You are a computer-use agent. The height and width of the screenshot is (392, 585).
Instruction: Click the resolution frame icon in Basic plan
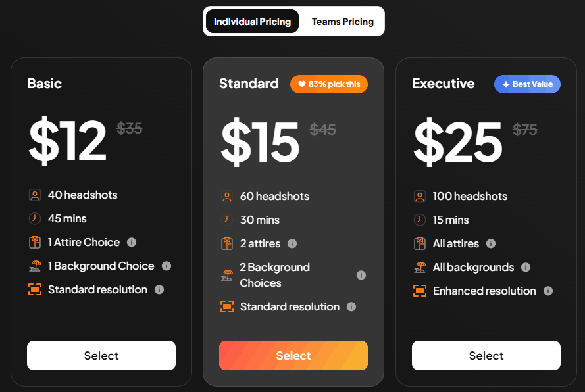34,289
